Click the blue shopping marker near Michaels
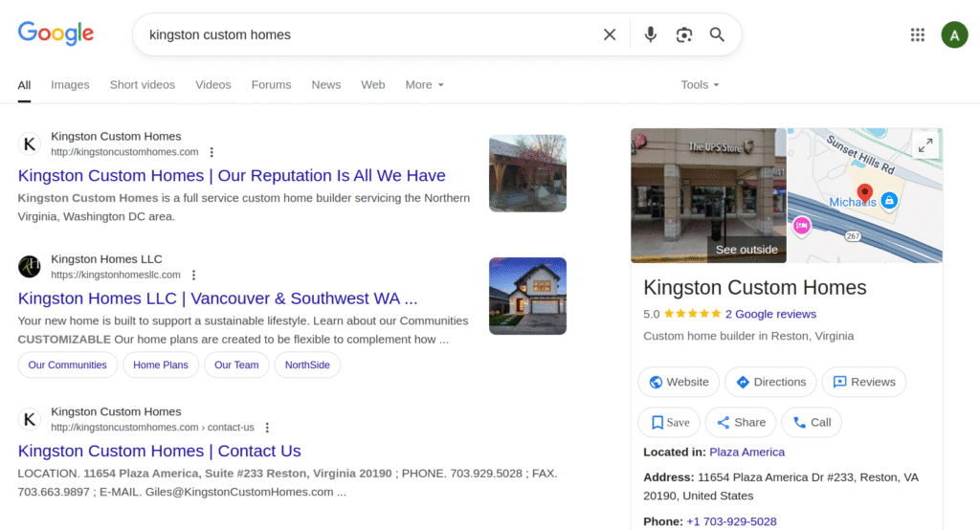 click(889, 200)
